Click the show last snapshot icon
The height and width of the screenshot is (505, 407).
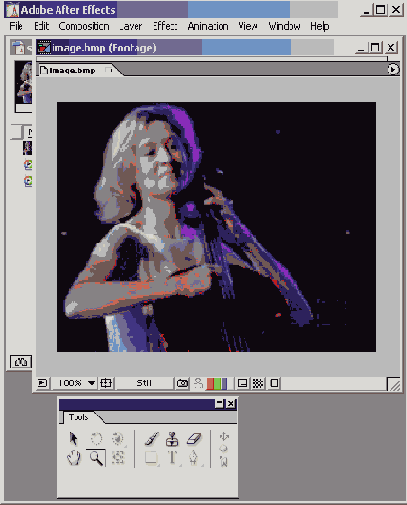(x=198, y=383)
